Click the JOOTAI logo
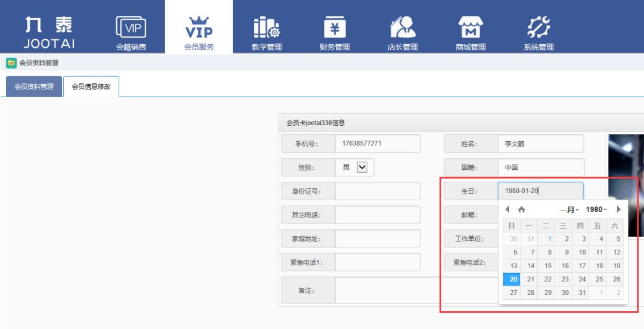Viewport: 644px width, 329px height. click(x=49, y=32)
